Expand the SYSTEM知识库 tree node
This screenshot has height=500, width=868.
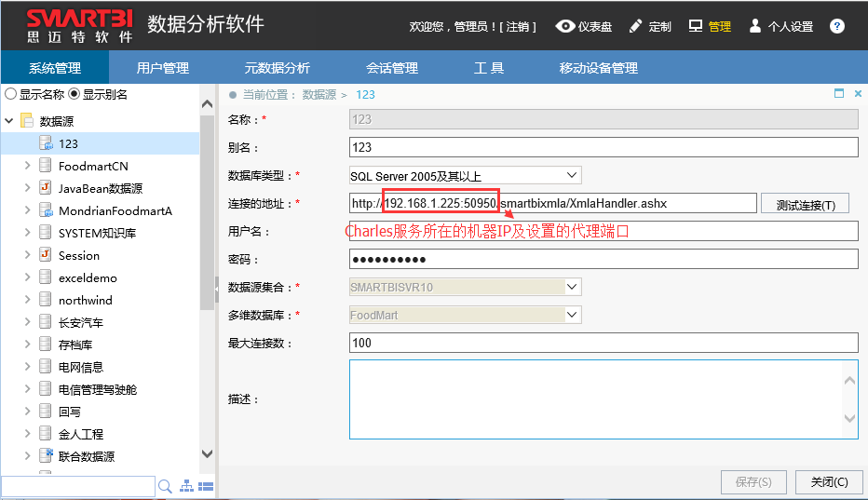(x=27, y=232)
